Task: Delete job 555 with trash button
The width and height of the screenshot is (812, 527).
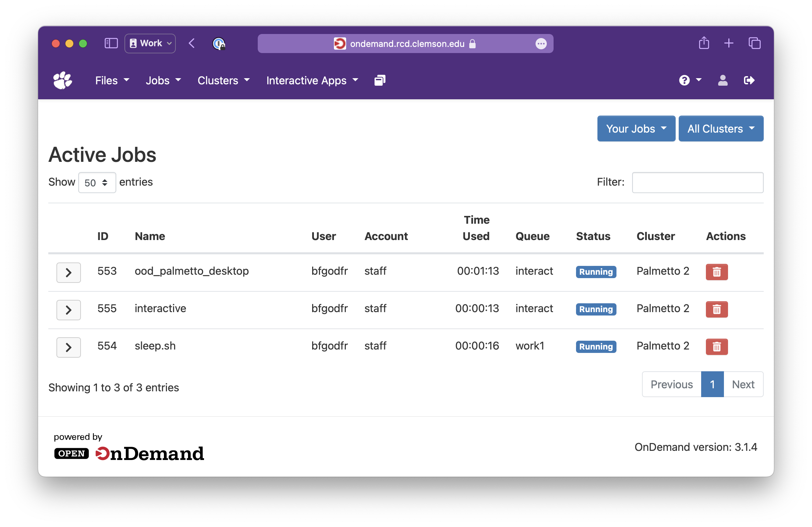Action: tap(716, 309)
